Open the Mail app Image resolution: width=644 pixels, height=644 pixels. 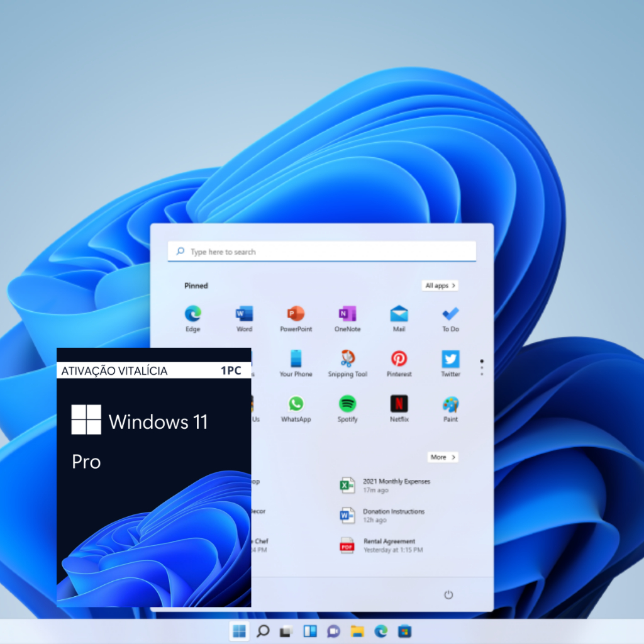click(399, 314)
